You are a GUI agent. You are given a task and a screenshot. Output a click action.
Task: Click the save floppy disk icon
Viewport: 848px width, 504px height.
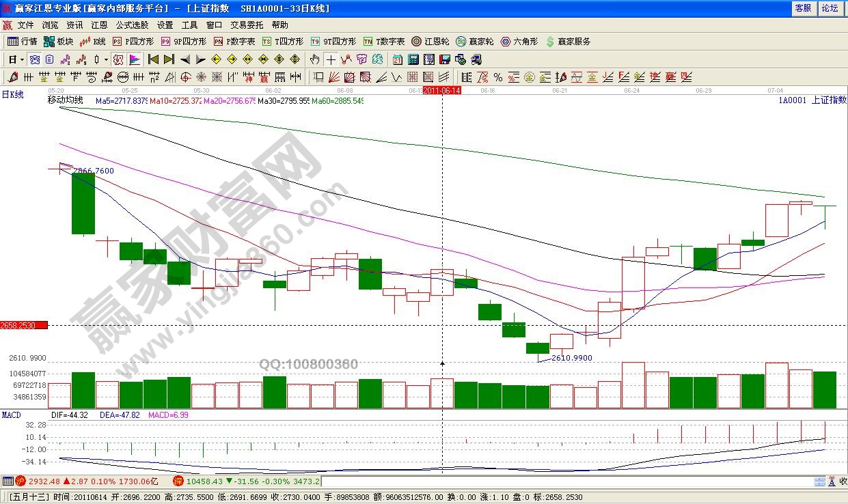point(444,59)
